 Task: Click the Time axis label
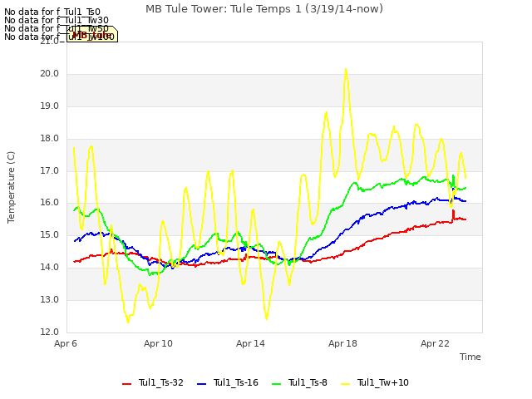click(x=470, y=357)
